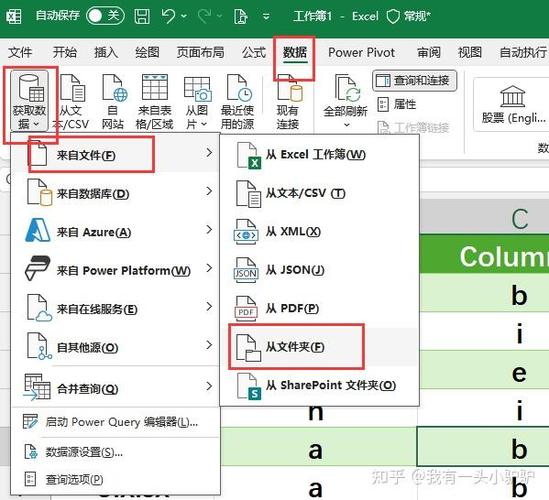Click 从文本/CSV ribbon icon

(x=71, y=102)
